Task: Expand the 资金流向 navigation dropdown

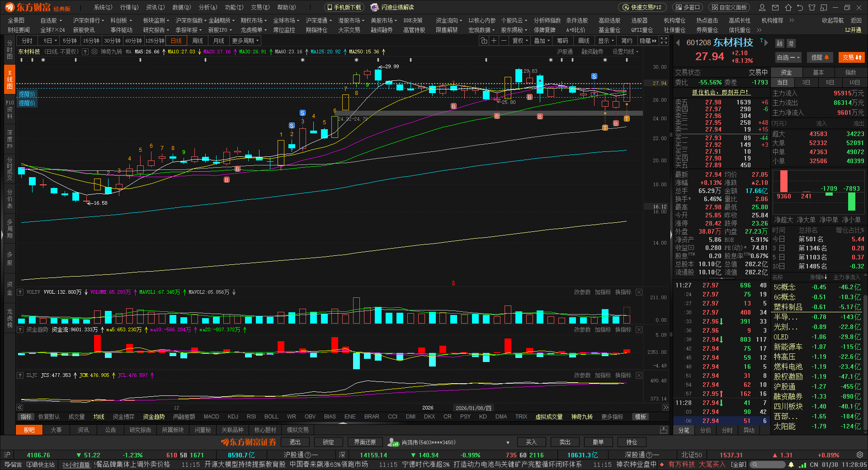Action: [x=449, y=20]
